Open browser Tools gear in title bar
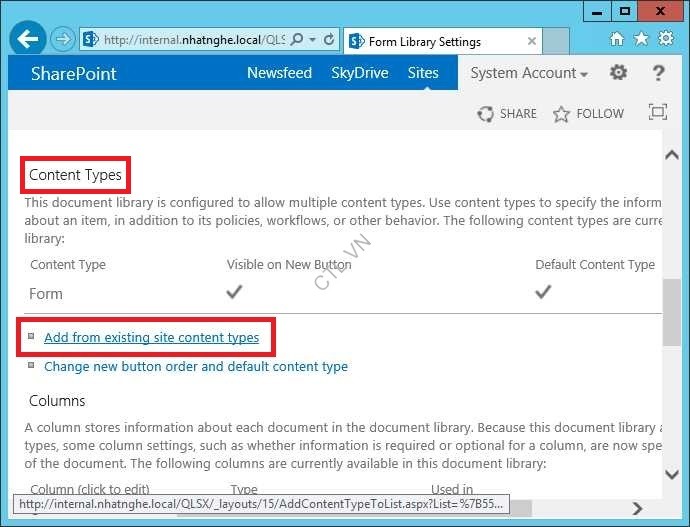 tap(665, 39)
